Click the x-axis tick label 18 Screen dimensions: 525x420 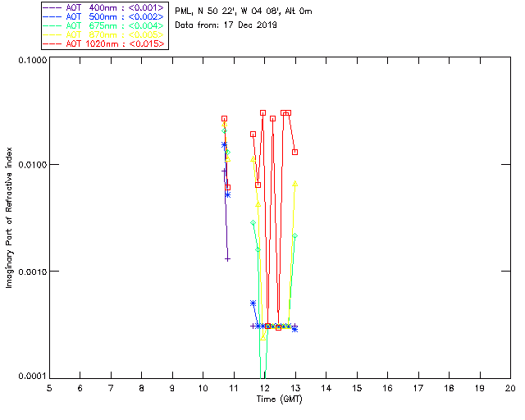click(x=449, y=389)
